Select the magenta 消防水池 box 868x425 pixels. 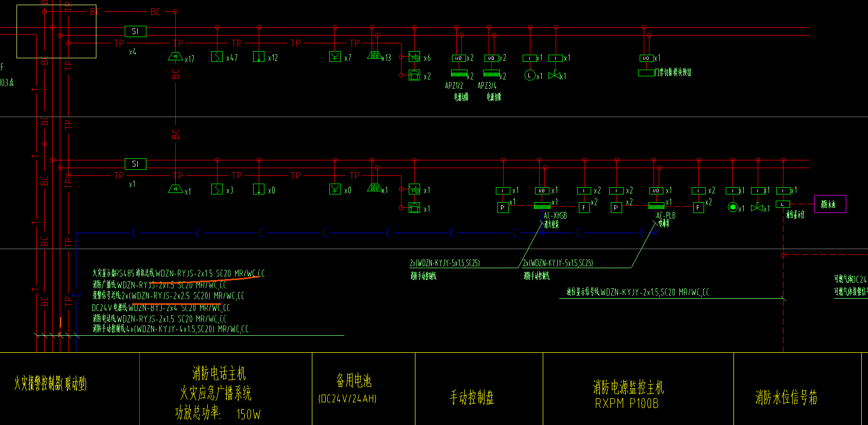830,204
